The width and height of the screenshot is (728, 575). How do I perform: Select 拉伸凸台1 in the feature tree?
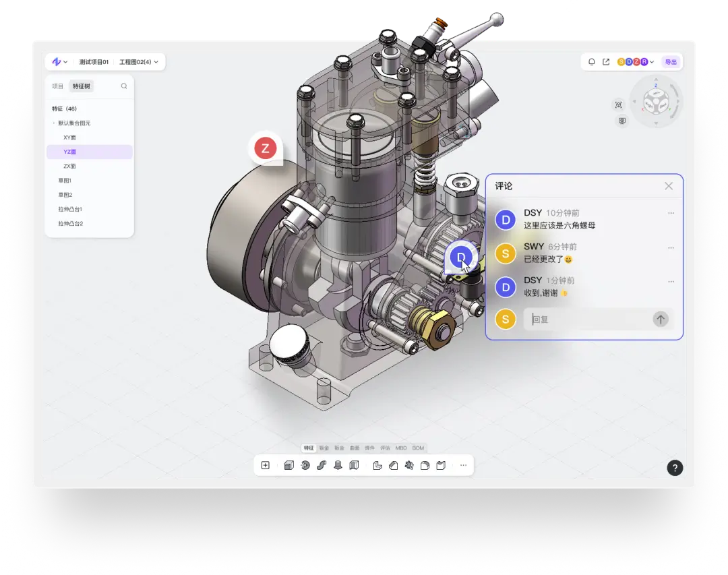(x=89, y=210)
